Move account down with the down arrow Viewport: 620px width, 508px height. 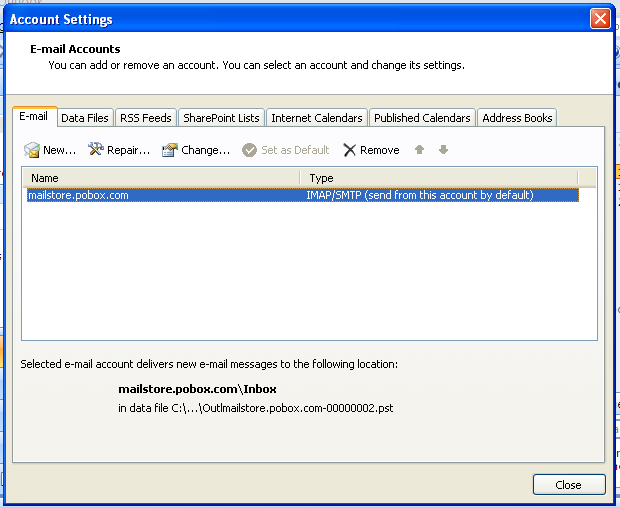coord(443,149)
